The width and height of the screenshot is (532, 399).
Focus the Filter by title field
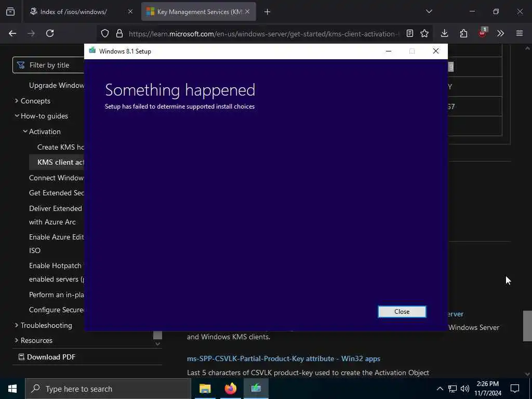[x=48, y=65]
